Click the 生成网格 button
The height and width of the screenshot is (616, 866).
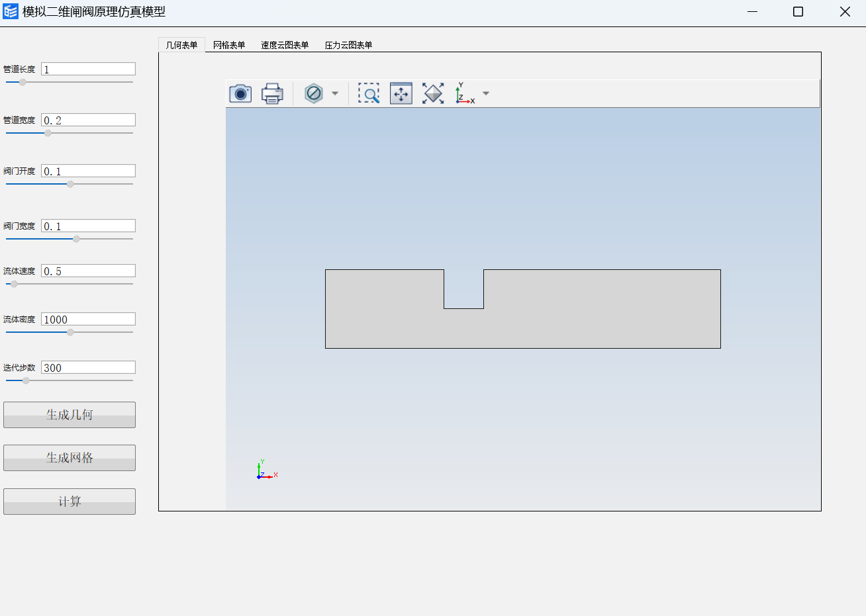(x=70, y=458)
